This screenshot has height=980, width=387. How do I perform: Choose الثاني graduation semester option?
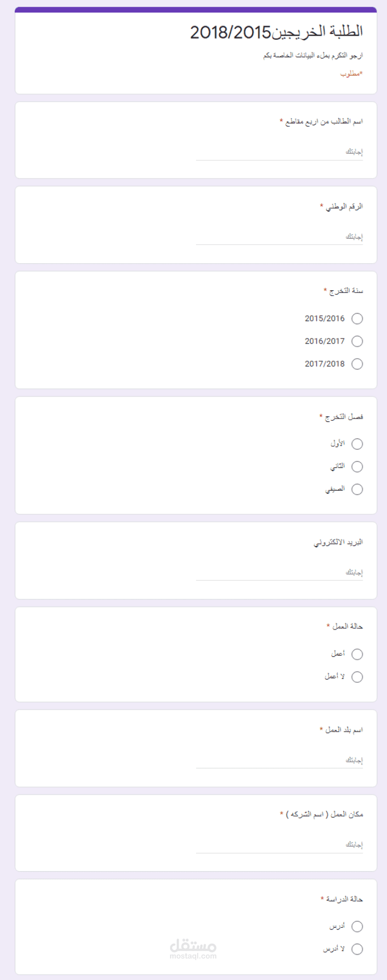tap(357, 467)
